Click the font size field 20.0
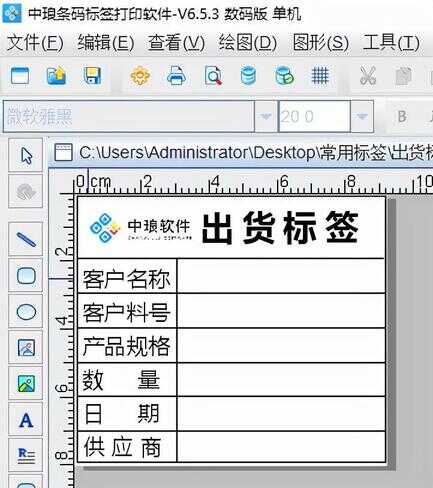The image size is (433, 488). [314, 116]
